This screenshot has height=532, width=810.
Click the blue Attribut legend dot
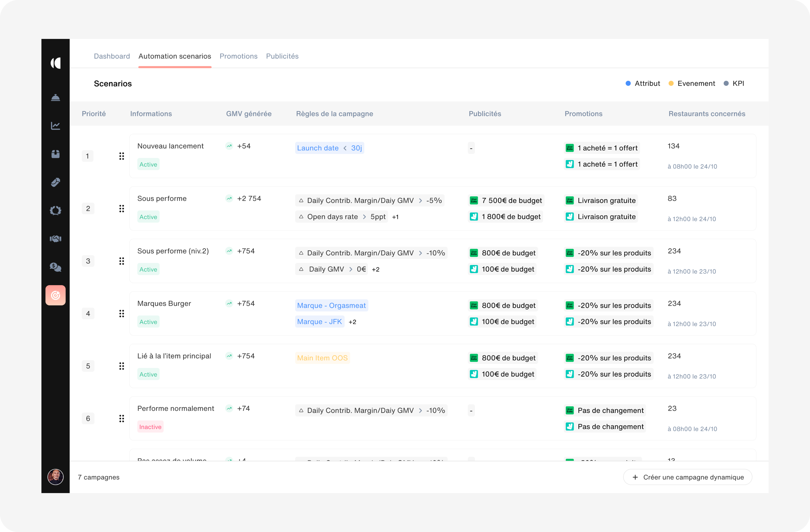pos(628,83)
